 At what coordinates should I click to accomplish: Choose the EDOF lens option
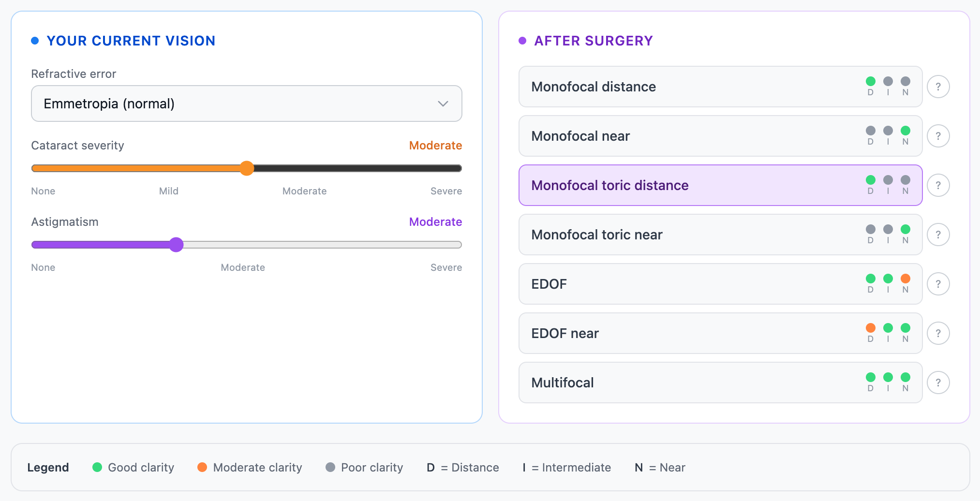[720, 284]
